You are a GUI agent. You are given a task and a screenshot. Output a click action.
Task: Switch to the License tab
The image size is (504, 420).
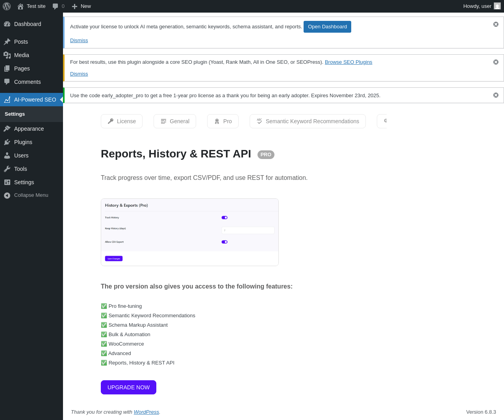click(122, 121)
